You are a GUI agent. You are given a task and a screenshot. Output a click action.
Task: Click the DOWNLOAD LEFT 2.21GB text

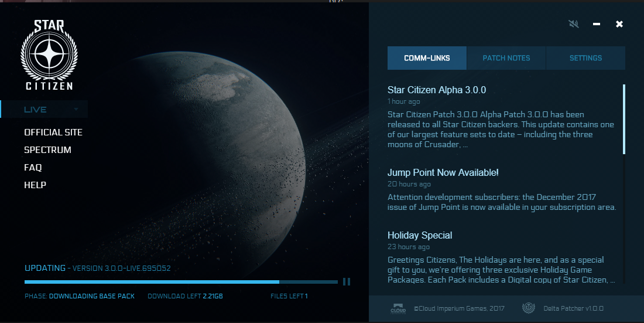click(185, 296)
